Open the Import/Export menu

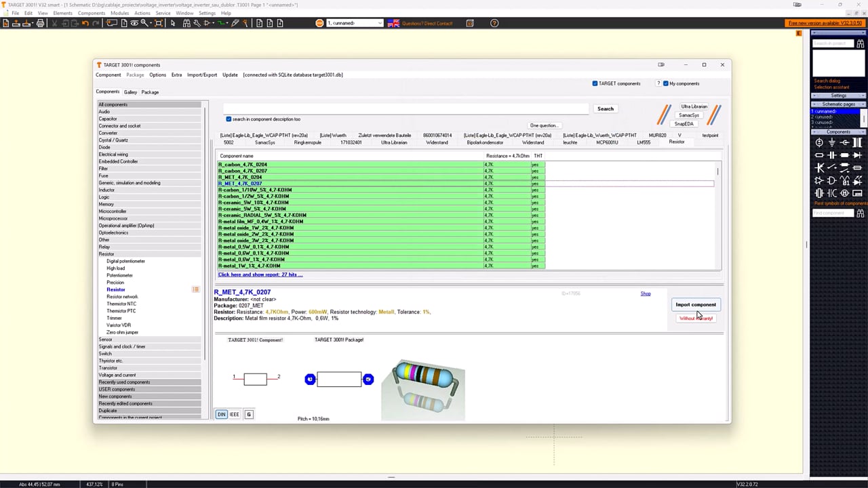(202, 75)
